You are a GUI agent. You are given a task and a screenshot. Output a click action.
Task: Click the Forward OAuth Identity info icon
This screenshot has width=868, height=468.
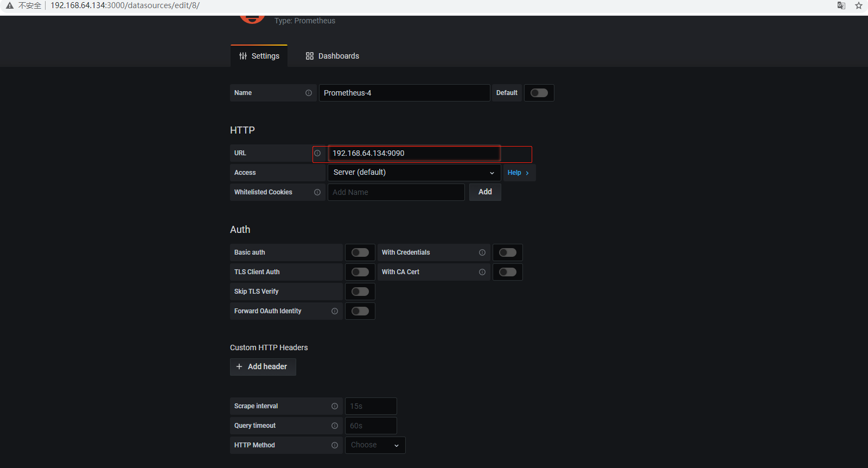[x=335, y=311]
